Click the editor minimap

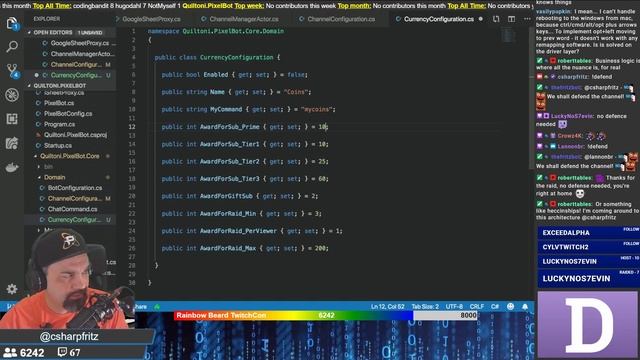[x=509, y=35]
